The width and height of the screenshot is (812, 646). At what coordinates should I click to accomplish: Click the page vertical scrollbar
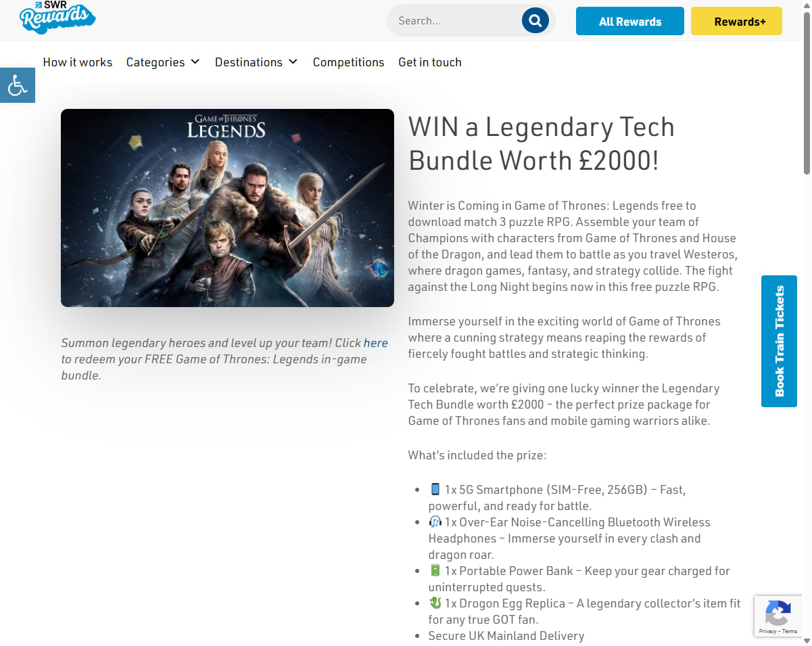tap(807, 323)
